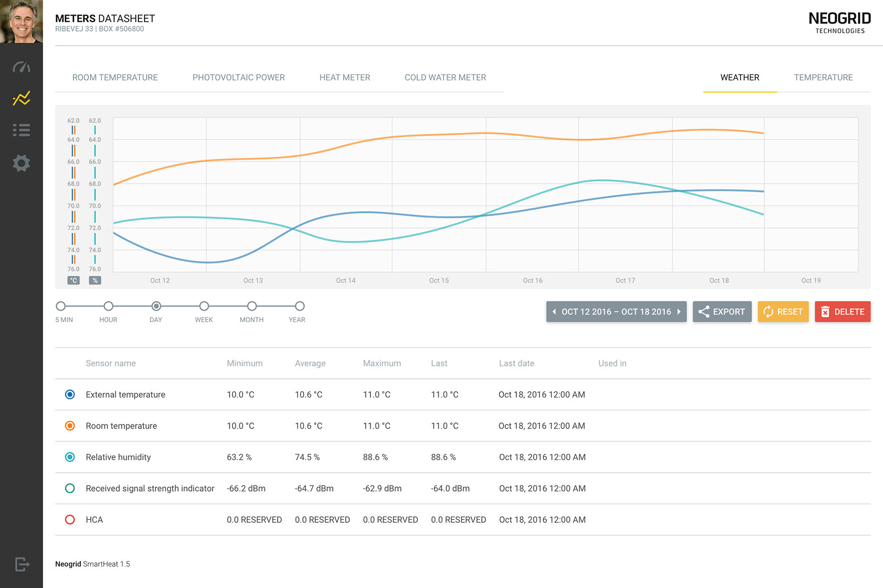The width and height of the screenshot is (883, 588).
Task: Set time interval slider to WEEK
Action: point(204,306)
